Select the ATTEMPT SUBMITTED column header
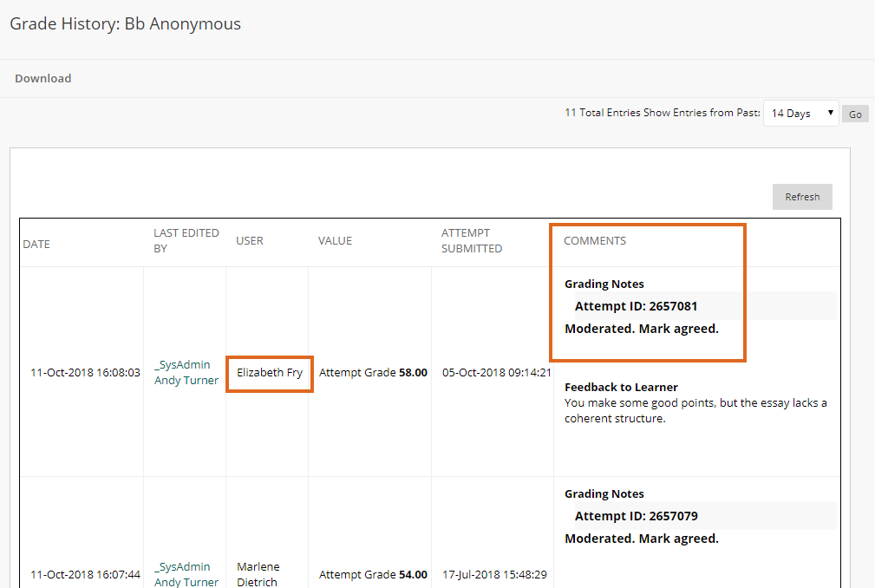 tap(471, 240)
